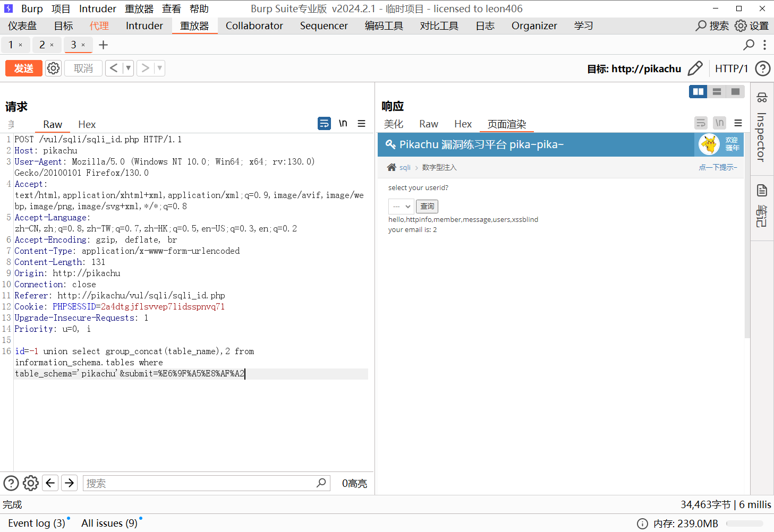The image size is (774, 532).
Task: Toggle request \n non-printable characters
Action: [343, 123]
